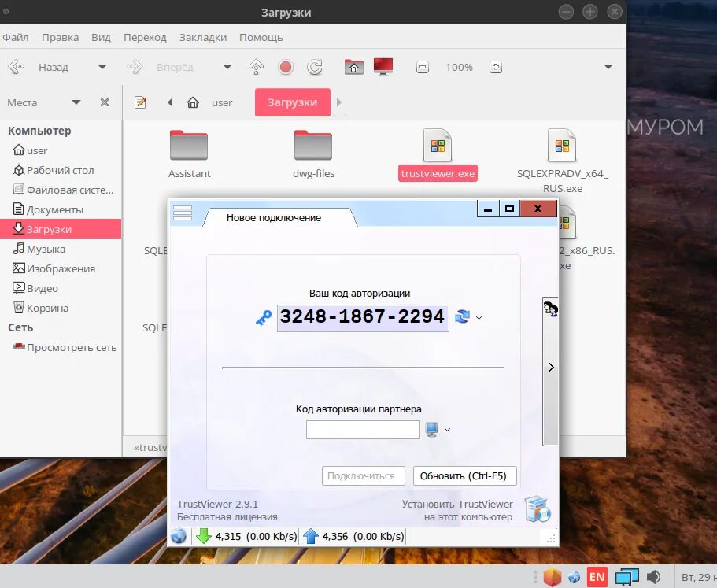Select Загрузки in the sidebar

click(x=61, y=229)
